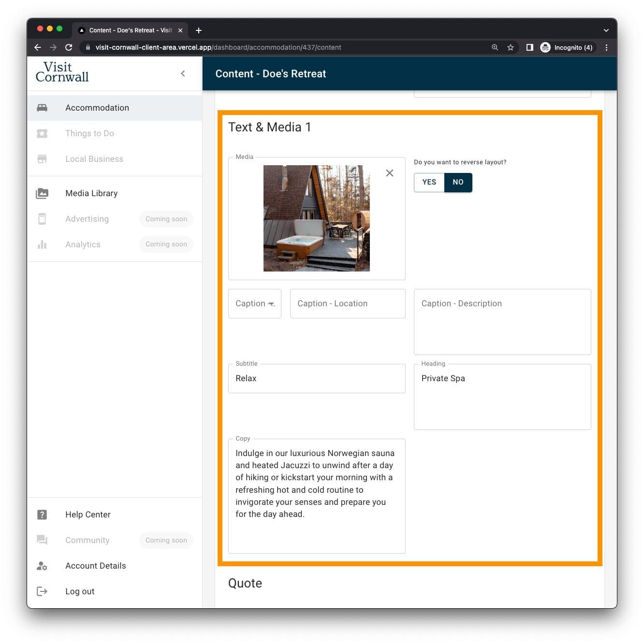Screen dimensions: 644x644
Task: Click the cabin hot tub image thumbnail
Action: pos(317,218)
